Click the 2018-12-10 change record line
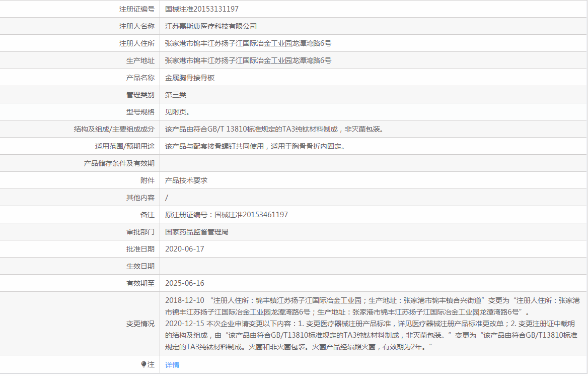 point(373,306)
